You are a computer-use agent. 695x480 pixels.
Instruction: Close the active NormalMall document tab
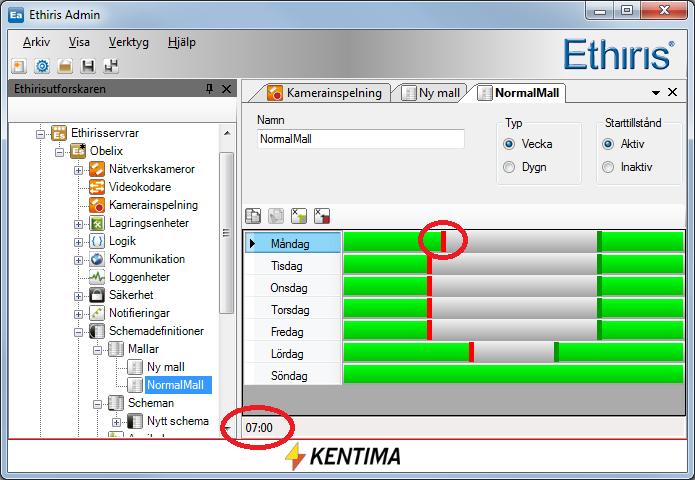[672, 92]
